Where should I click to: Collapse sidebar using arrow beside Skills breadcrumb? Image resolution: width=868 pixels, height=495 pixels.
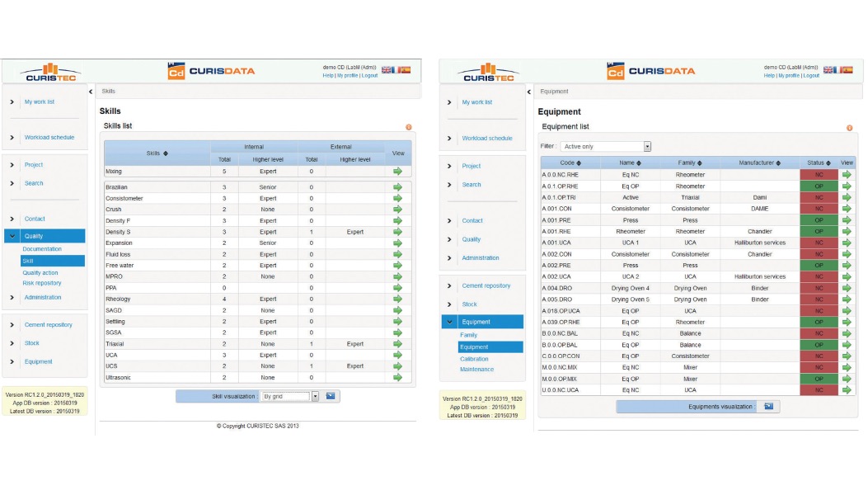(91, 91)
